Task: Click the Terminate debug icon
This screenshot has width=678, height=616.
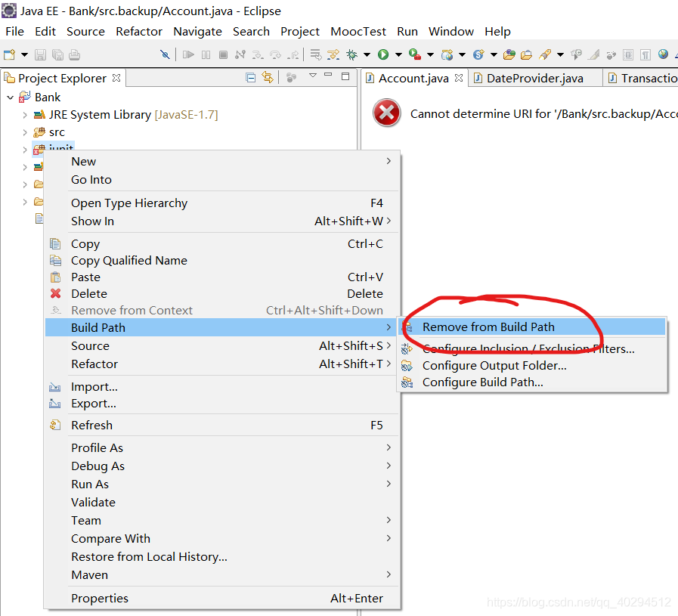Action: tap(223, 54)
